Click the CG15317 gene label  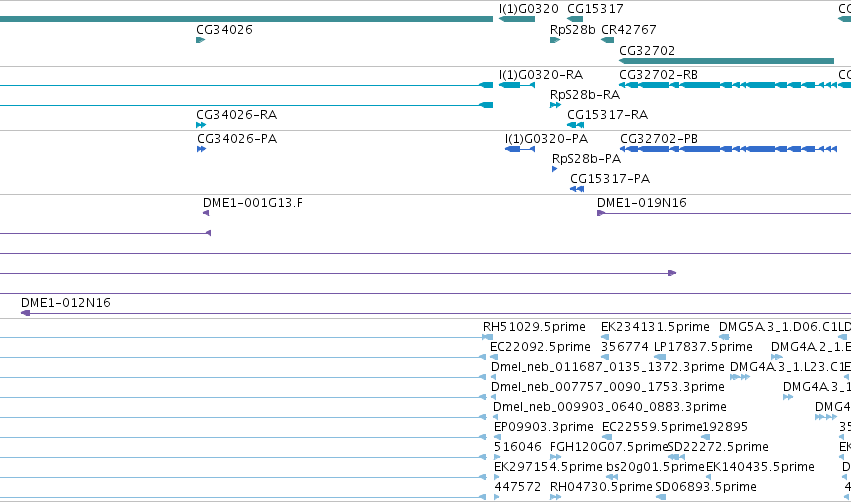[x=595, y=9]
